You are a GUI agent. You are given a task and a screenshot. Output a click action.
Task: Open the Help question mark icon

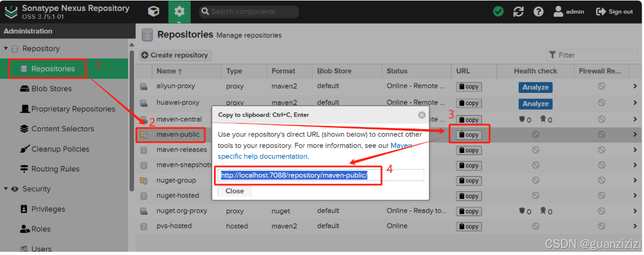(x=539, y=11)
